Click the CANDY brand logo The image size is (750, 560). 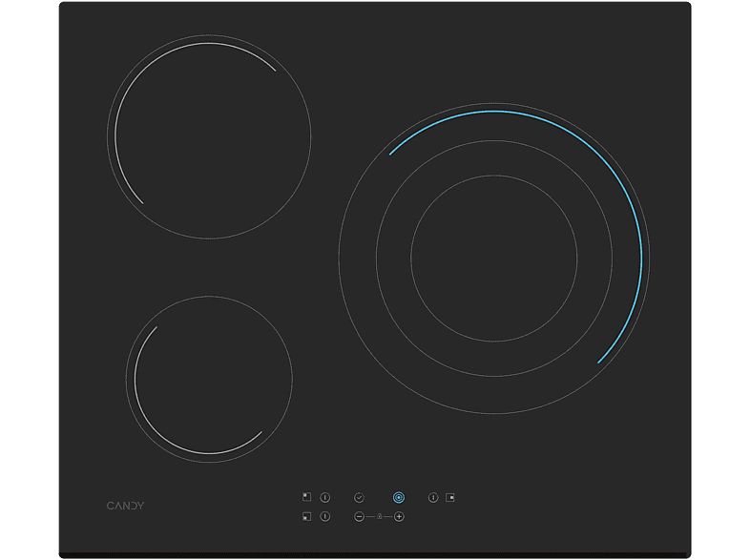click(125, 506)
